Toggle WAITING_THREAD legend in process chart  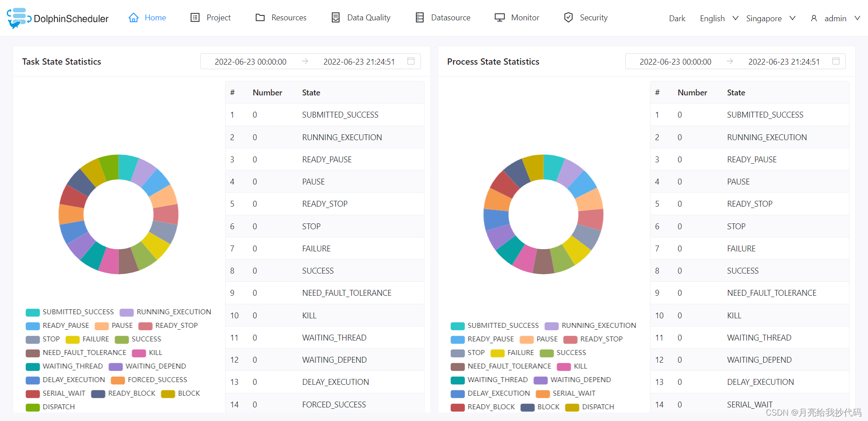[489, 380]
